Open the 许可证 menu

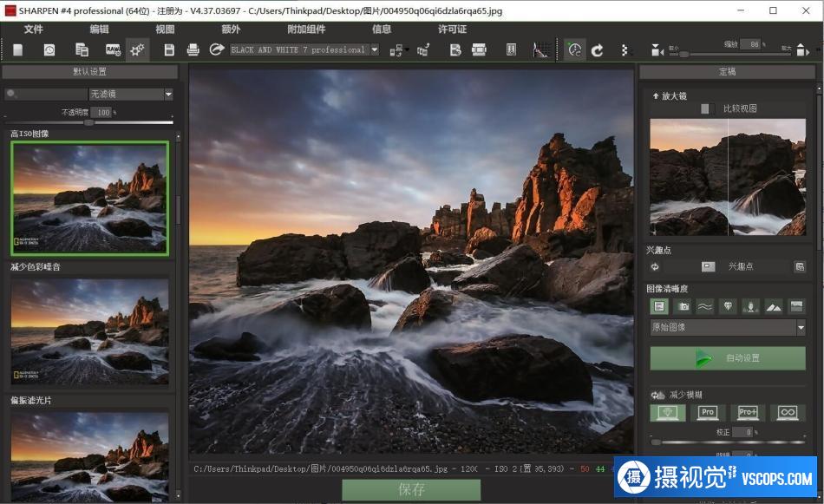(452, 29)
